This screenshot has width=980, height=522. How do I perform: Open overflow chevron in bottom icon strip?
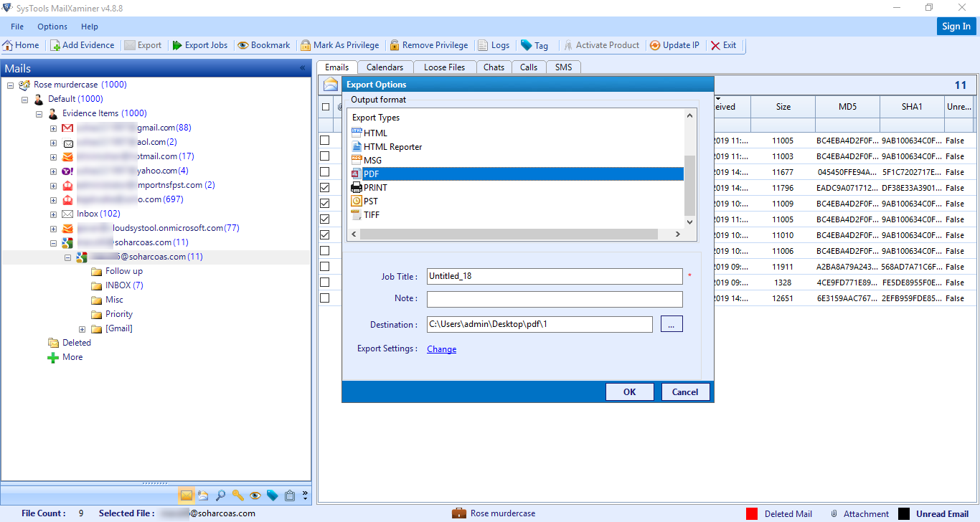[x=305, y=495]
